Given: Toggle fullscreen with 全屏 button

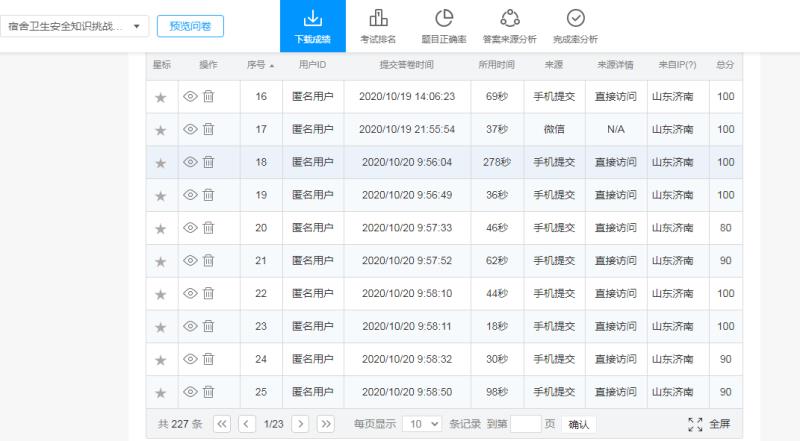Looking at the screenshot, I should [x=709, y=424].
